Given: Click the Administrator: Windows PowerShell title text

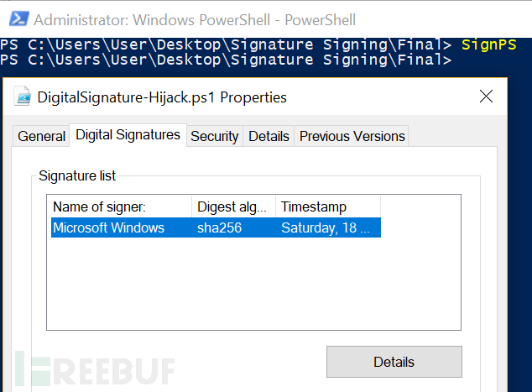Looking at the screenshot, I should click(x=195, y=20).
